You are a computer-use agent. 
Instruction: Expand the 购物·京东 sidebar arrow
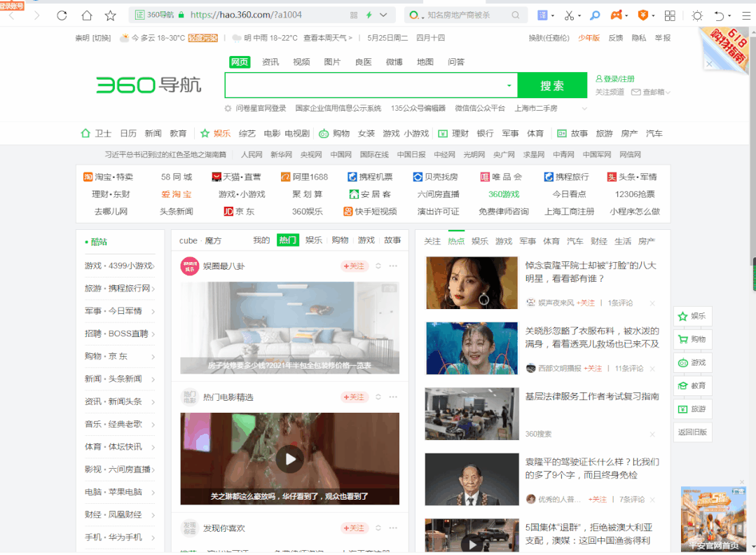pyautogui.click(x=153, y=357)
